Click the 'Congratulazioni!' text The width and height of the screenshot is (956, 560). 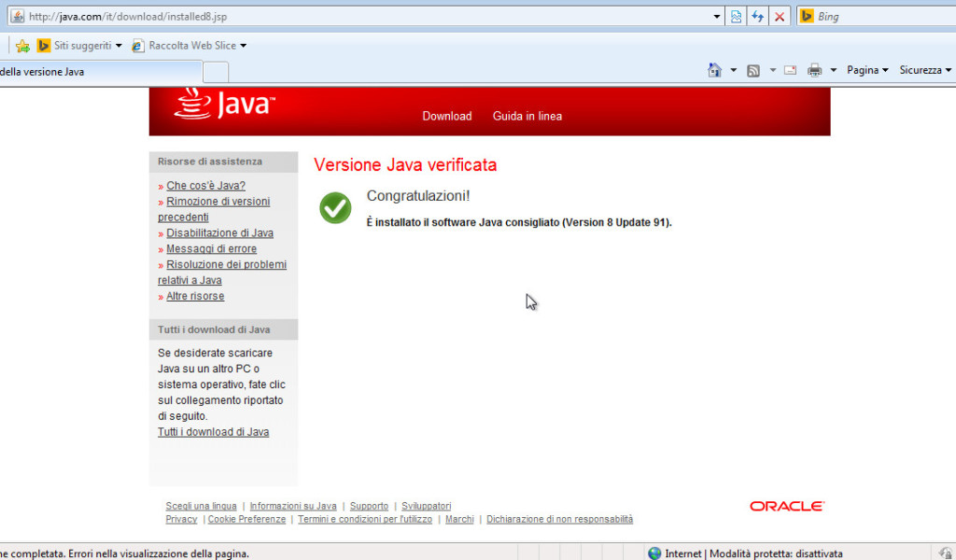point(418,196)
